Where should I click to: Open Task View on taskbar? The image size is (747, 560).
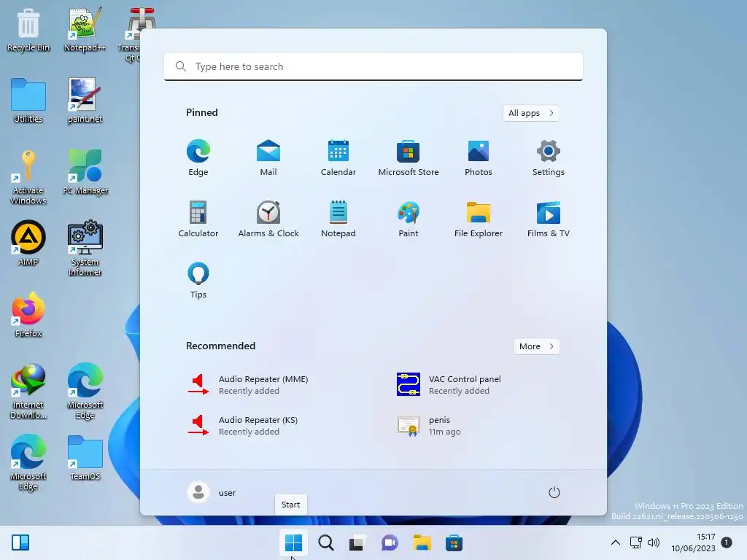(x=357, y=542)
